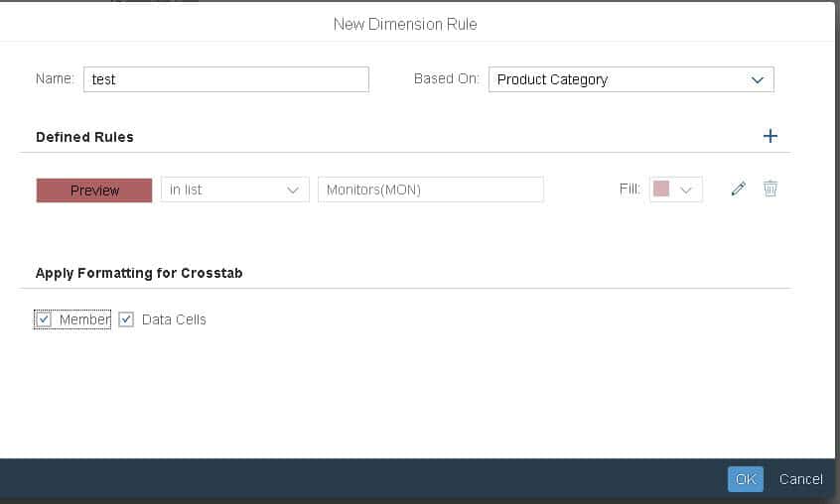
Task: Open the Fill color dropdown
Action: (x=675, y=190)
